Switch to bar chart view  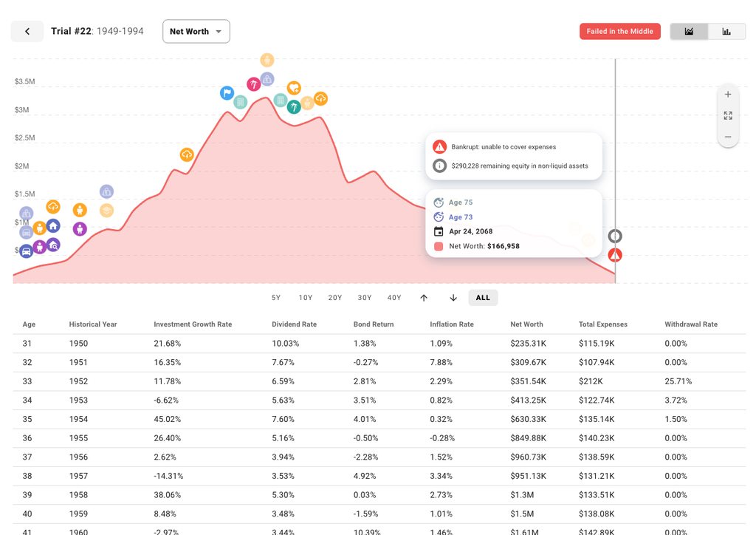[726, 31]
